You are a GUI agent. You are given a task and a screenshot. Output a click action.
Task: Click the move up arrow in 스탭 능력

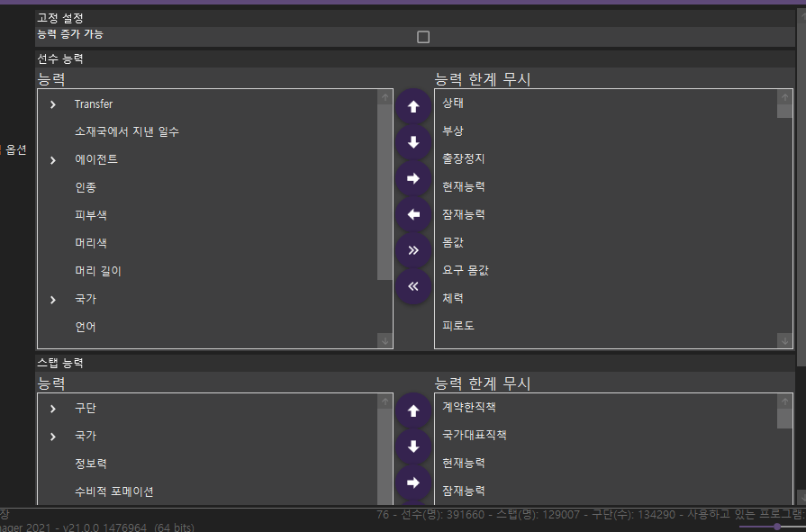tap(413, 410)
